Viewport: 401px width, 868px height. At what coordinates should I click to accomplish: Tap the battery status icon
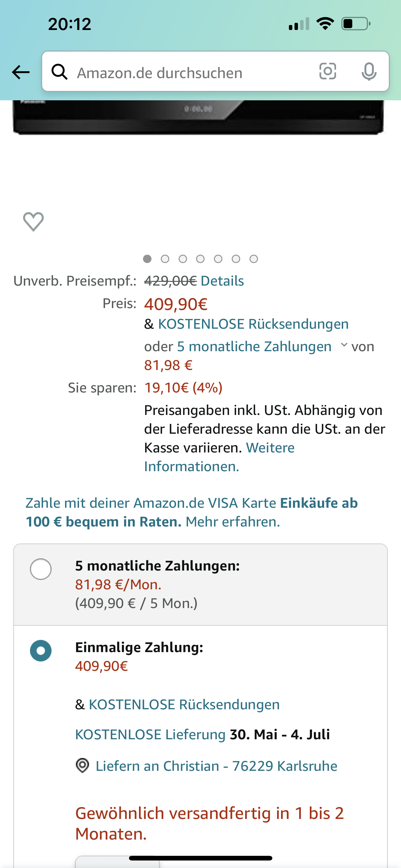[x=356, y=24]
